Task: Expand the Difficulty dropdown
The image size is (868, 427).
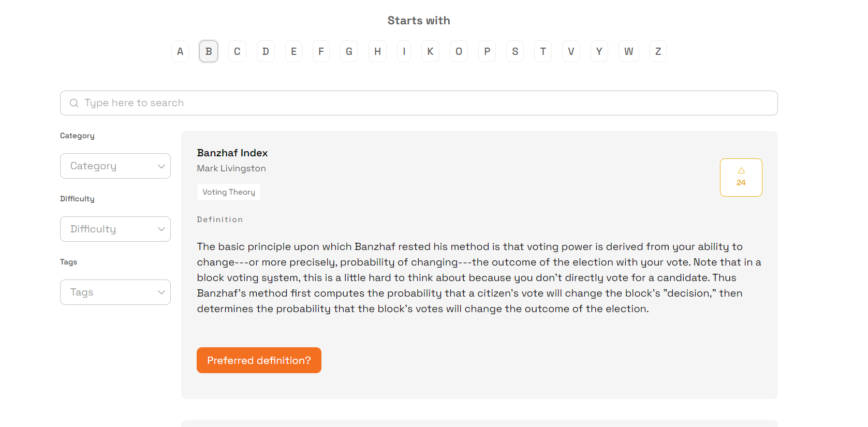Action: coord(115,229)
